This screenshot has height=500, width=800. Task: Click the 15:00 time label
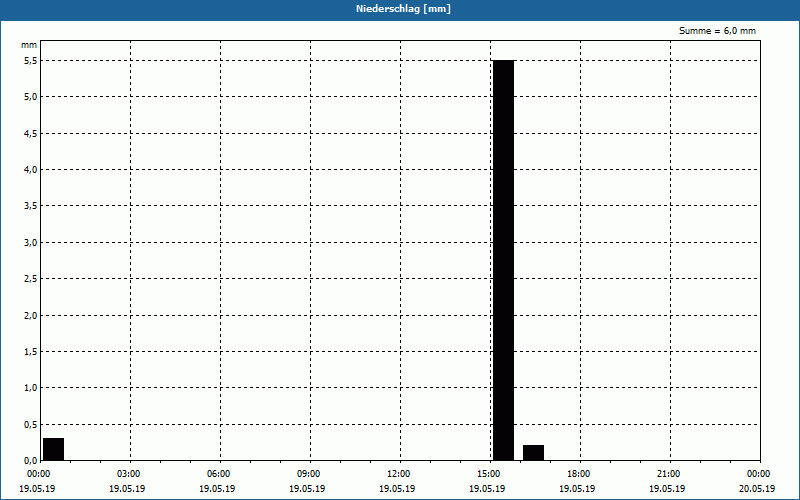pos(489,474)
